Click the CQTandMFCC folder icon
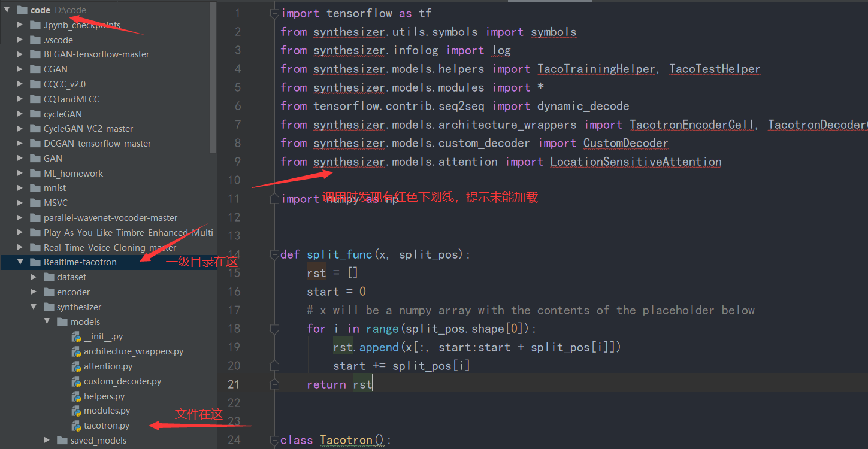The height and width of the screenshot is (449, 868). [x=35, y=99]
